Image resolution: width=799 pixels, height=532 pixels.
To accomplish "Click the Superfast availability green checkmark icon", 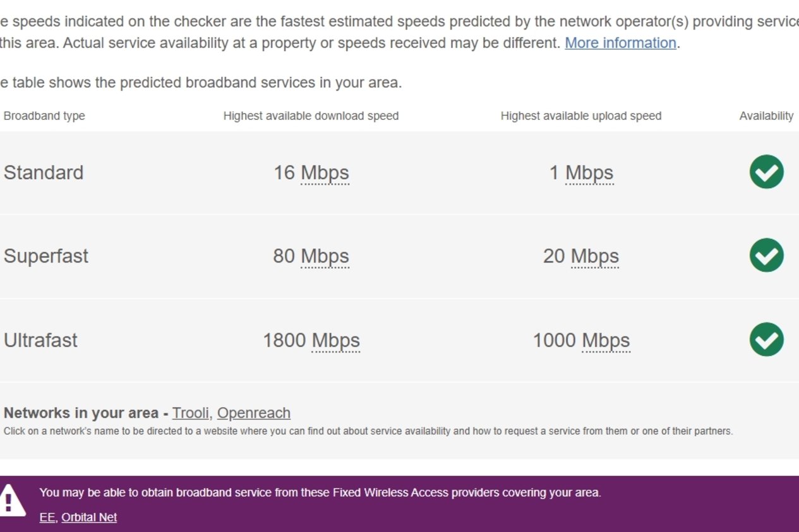I will 766,256.
